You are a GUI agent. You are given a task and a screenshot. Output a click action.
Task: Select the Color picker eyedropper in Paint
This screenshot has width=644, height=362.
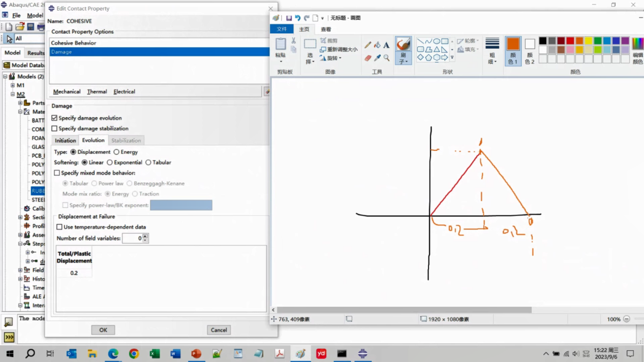(377, 58)
